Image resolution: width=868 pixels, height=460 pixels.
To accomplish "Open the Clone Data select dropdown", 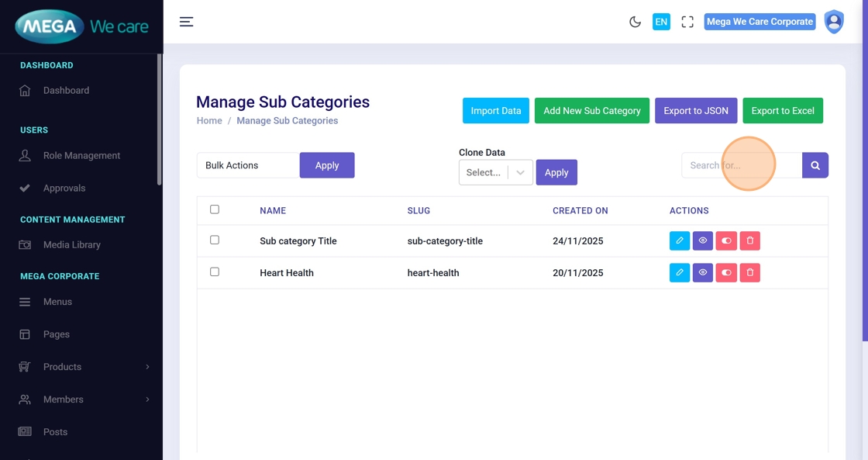I will (x=495, y=172).
